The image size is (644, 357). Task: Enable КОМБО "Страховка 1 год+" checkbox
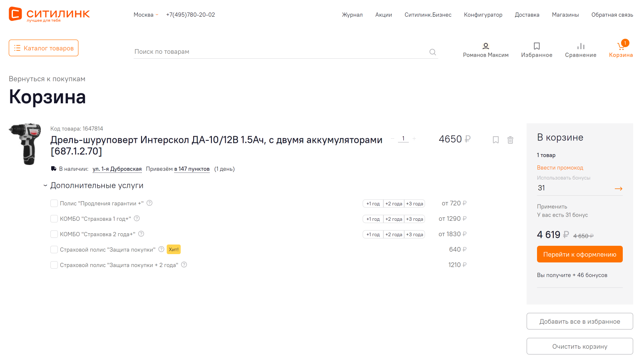pos(54,219)
